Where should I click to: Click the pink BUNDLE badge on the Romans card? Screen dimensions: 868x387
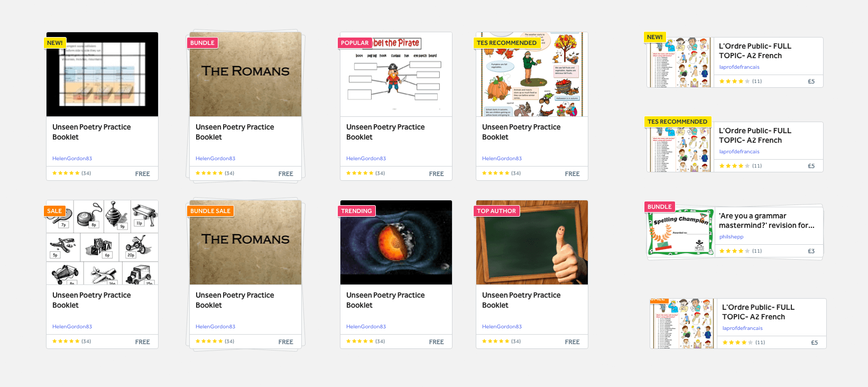point(202,43)
